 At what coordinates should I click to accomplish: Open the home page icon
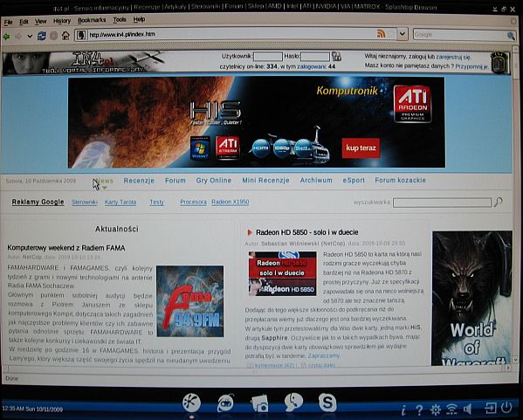[65, 35]
